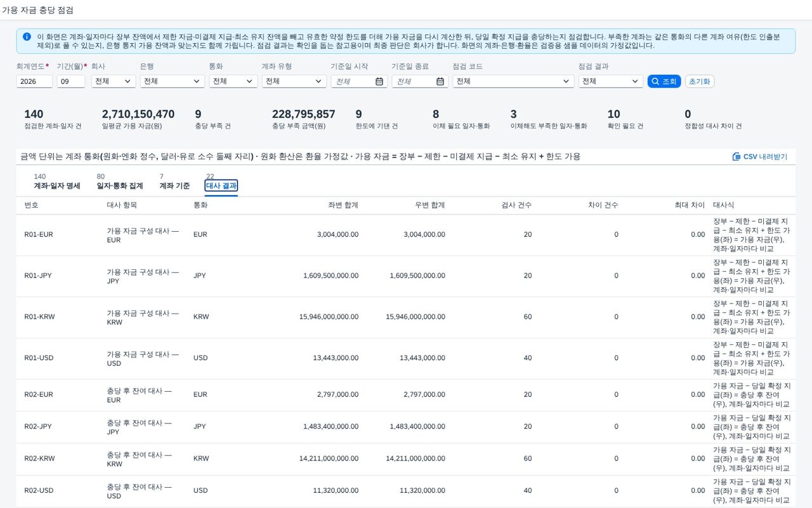Open calendar picker for 기준일 시작

click(x=379, y=81)
